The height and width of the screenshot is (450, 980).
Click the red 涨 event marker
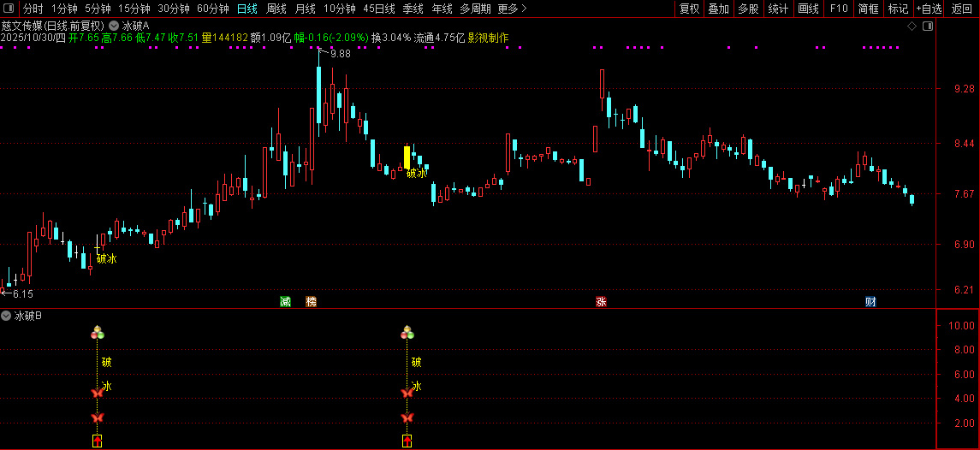pos(601,302)
